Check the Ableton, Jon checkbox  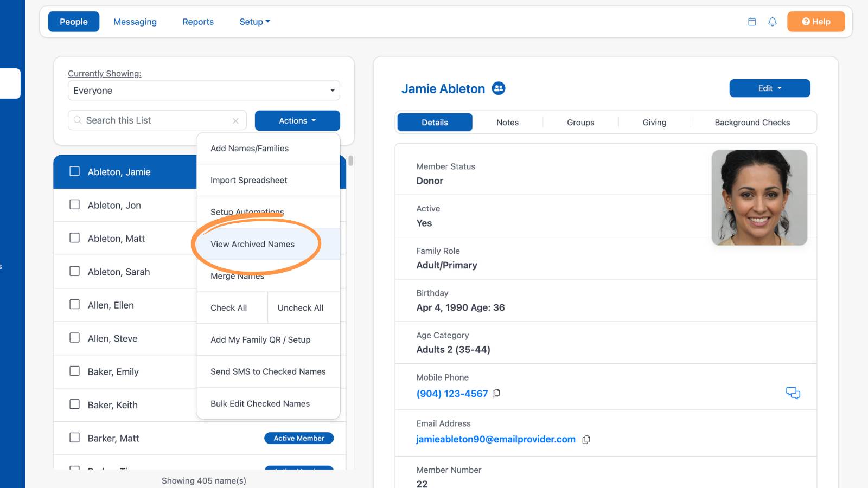pyautogui.click(x=75, y=205)
